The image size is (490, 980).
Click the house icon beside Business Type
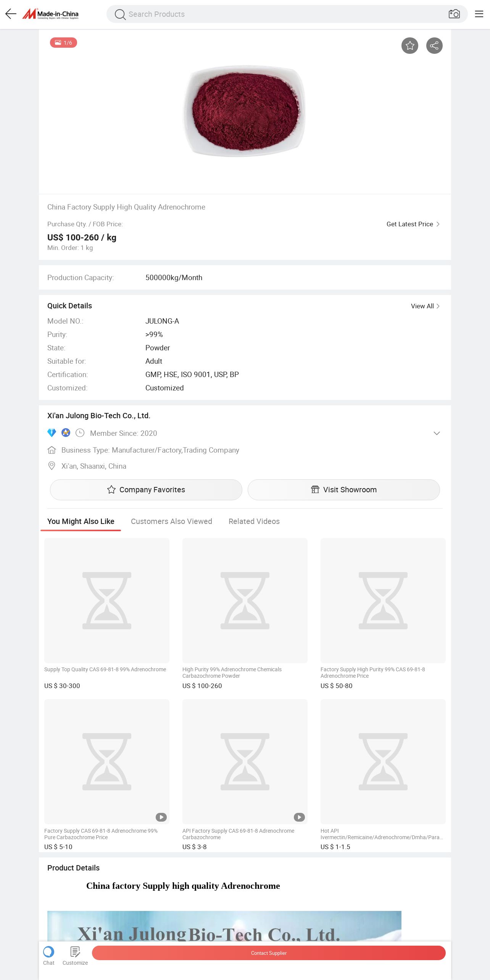click(x=52, y=450)
